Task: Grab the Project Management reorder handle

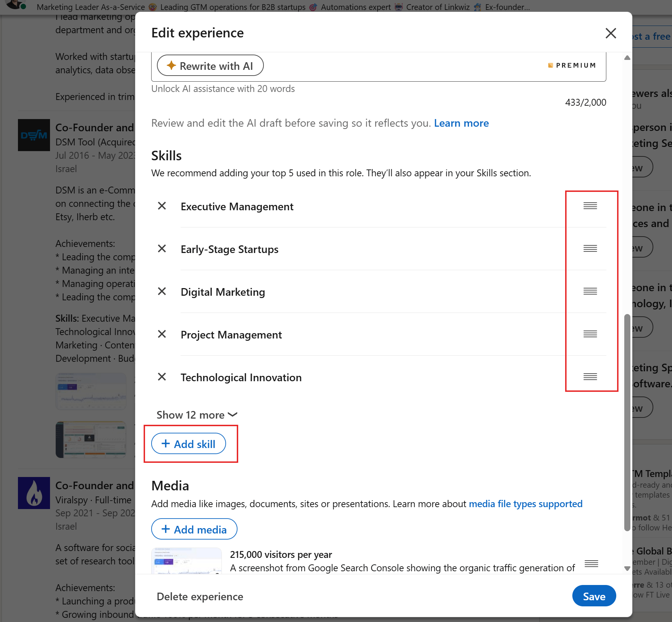Action: [x=590, y=334]
